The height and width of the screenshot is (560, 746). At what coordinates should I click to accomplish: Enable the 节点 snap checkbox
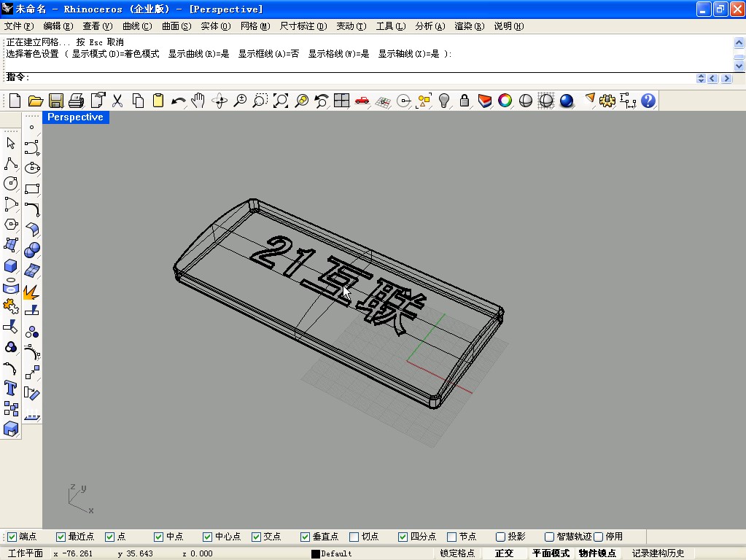click(x=452, y=537)
